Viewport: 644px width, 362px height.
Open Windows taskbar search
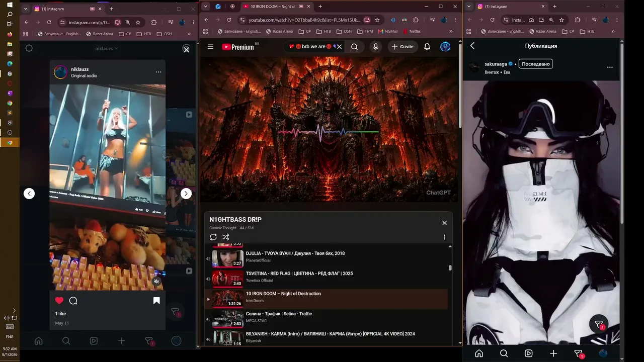[10, 14]
